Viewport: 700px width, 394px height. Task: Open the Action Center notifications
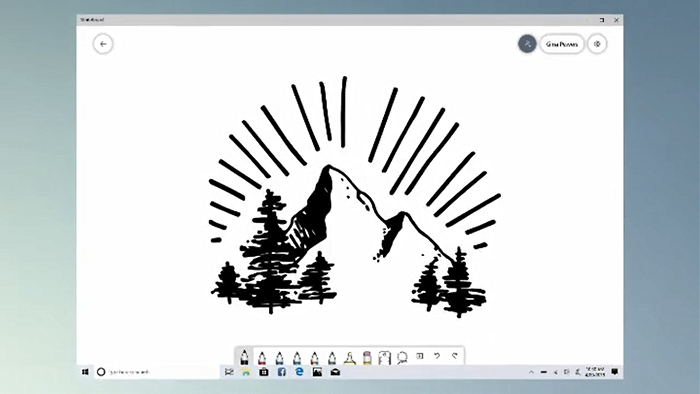click(x=615, y=372)
